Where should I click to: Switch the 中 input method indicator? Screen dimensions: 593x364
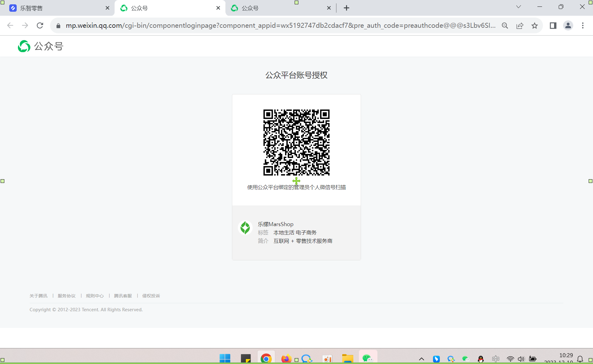click(496, 359)
